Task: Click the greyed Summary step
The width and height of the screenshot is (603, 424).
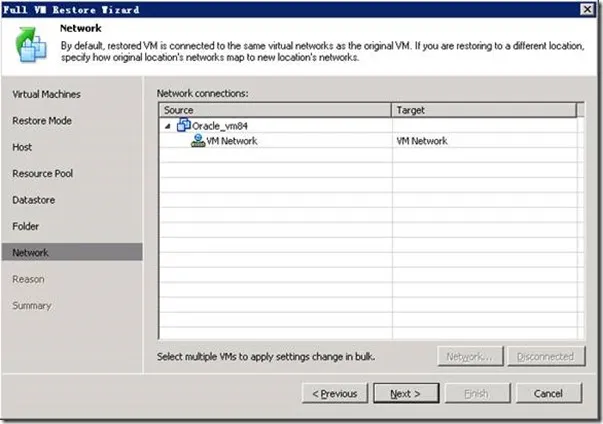Action: (32, 306)
